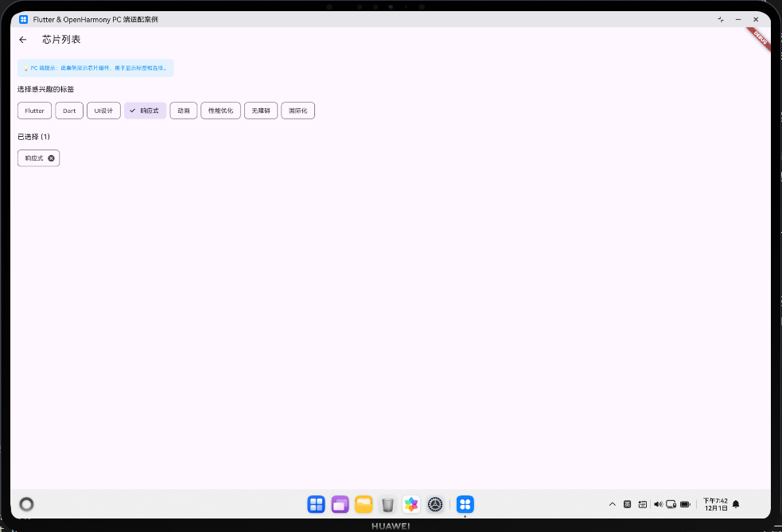Switch input method via the 英 icon

628,504
